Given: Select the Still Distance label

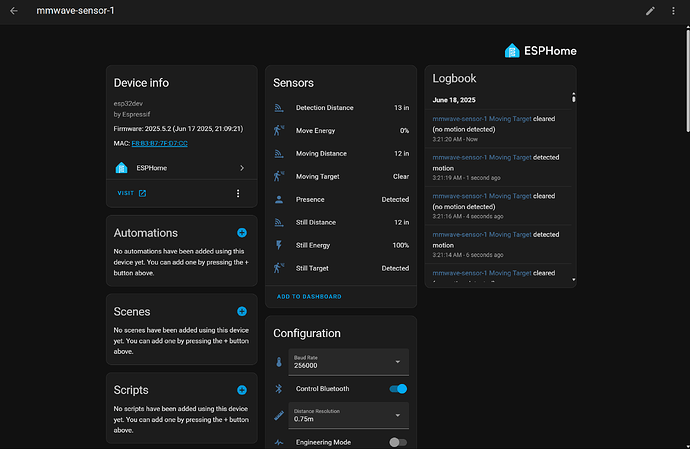Looking at the screenshot, I should 316,222.
